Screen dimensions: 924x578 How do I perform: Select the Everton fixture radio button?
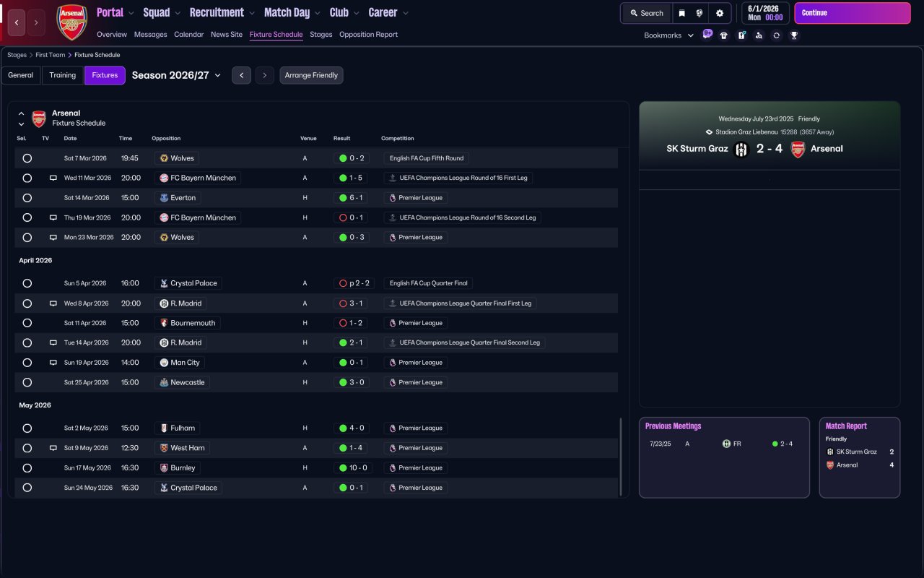27,198
